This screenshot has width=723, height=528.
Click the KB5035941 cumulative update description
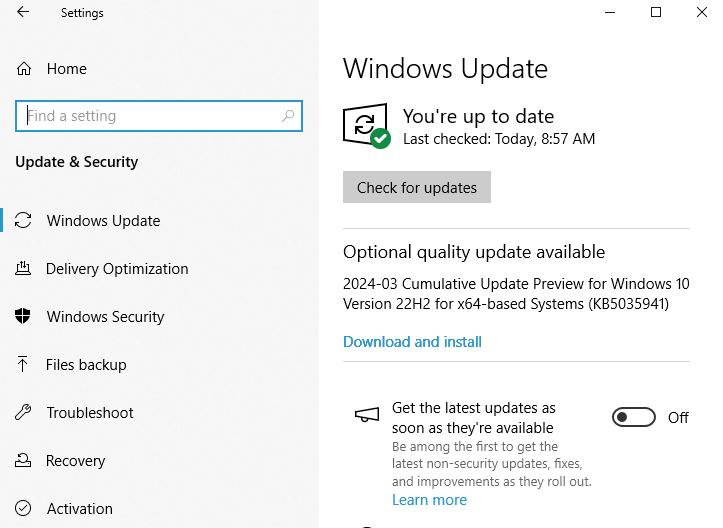click(x=516, y=294)
